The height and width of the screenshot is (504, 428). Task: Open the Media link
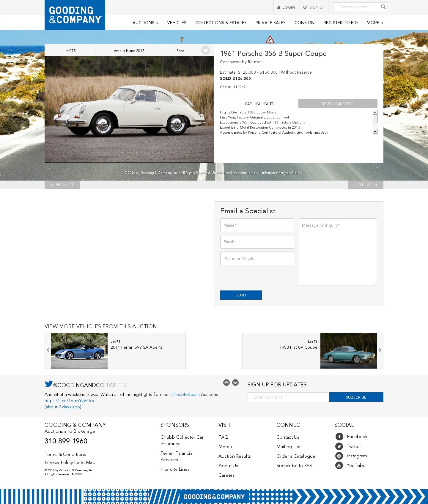click(225, 447)
